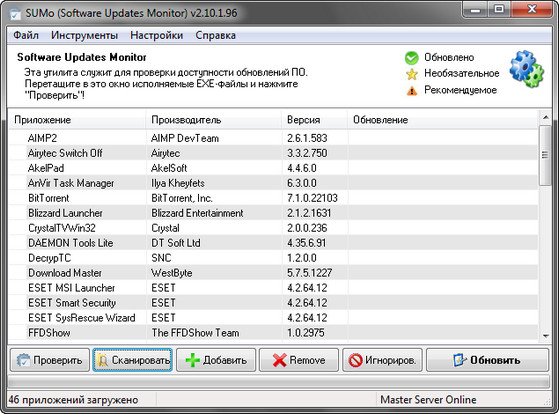Click the Игнориров. button with prohibition icon

382,360
